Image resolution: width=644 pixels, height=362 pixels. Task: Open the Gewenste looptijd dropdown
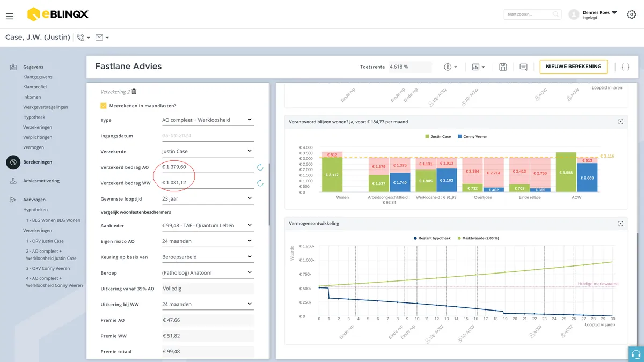pos(207,198)
